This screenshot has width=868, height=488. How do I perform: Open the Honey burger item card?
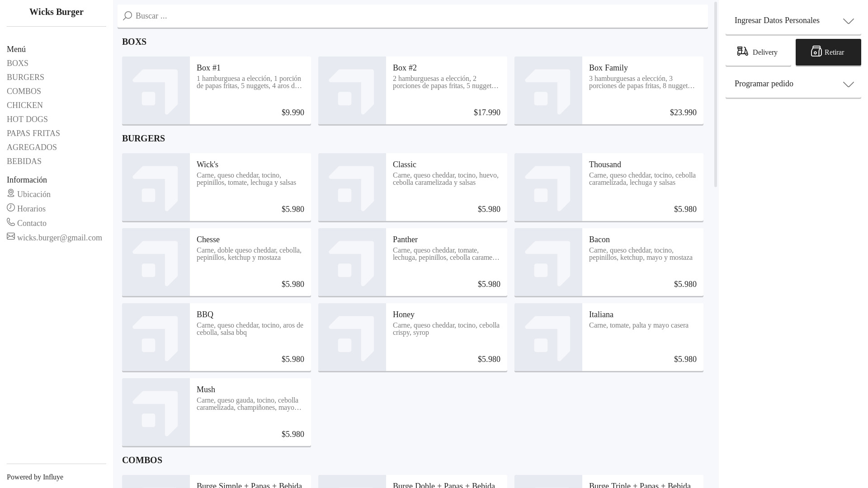[x=412, y=337]
